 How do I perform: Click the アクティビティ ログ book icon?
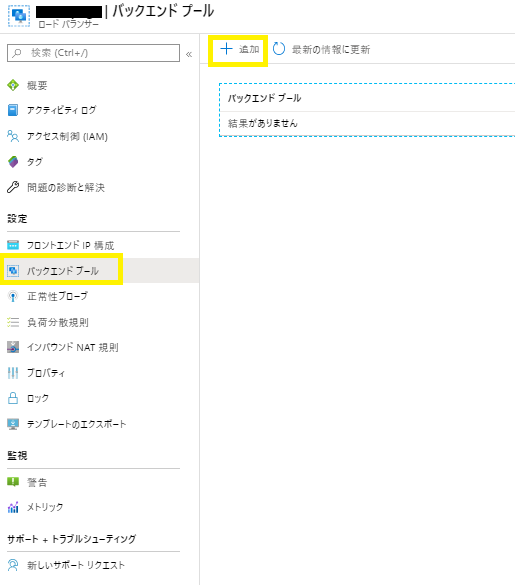coord(13,110)
